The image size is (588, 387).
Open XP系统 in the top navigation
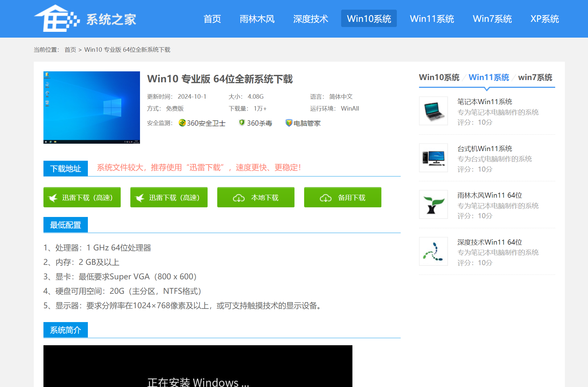tap(545, 19)
